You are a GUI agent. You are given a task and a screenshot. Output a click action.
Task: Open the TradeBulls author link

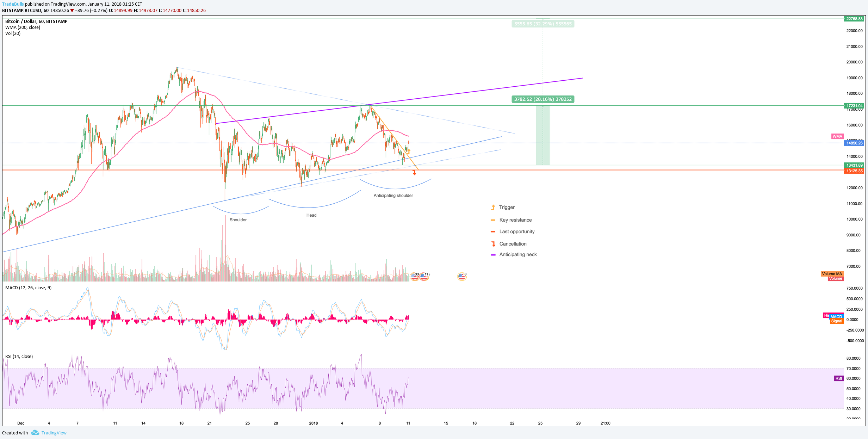point(13,4)
